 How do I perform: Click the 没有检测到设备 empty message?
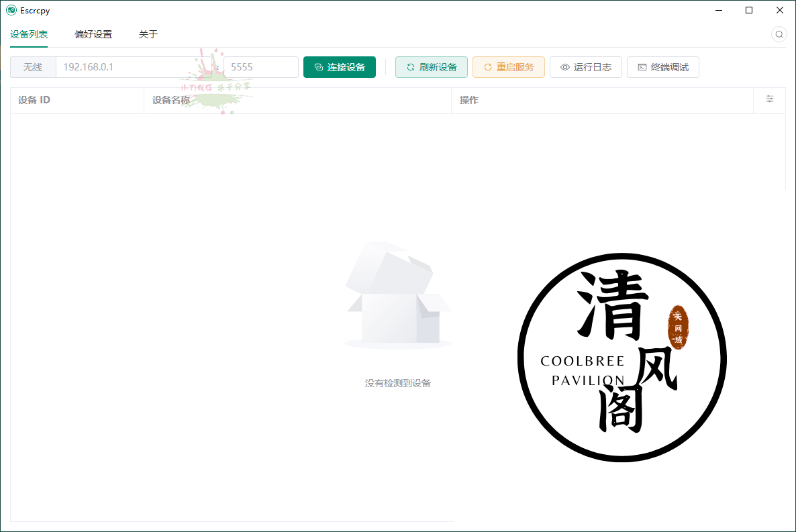[x=397, y=383]
